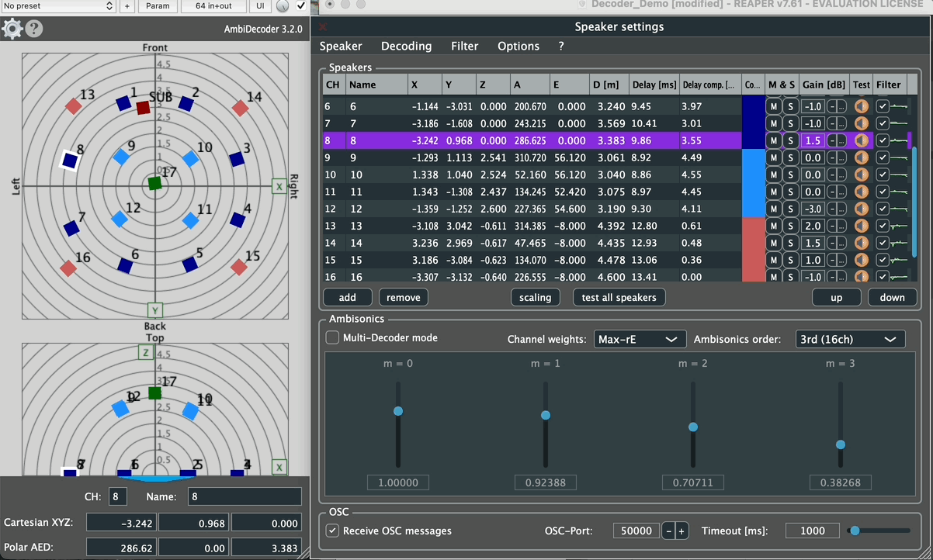The height and width of the screenshot is (560, 933).
Task: Click the test all speakers button
Action: tap(619, 297)
